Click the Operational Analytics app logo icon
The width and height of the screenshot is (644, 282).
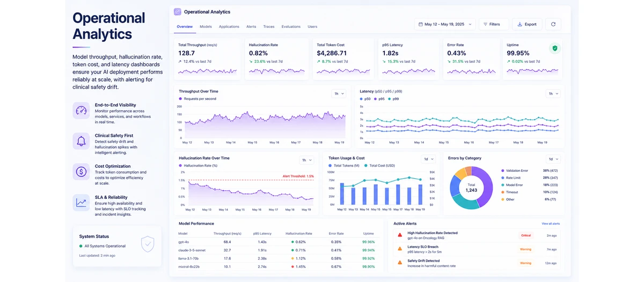pyautogui.click(x=178, y=12)
